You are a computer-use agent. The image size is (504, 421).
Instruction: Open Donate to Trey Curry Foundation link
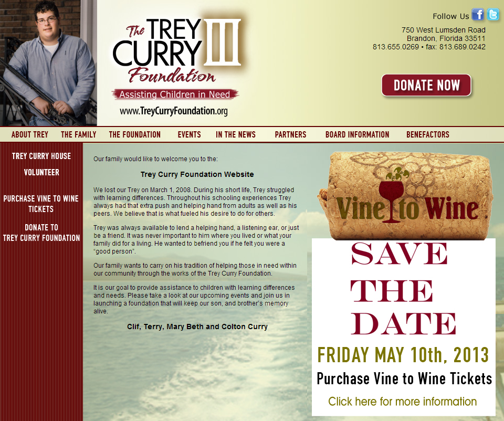41,233
